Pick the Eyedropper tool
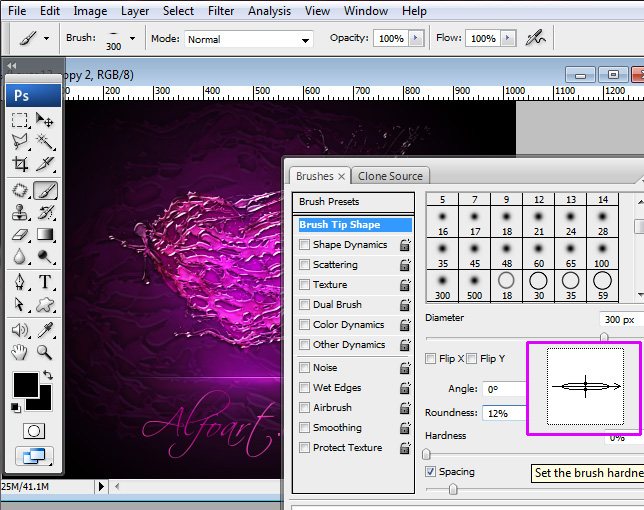The width and height of the screenshot is (644, 510). (46, 329)
